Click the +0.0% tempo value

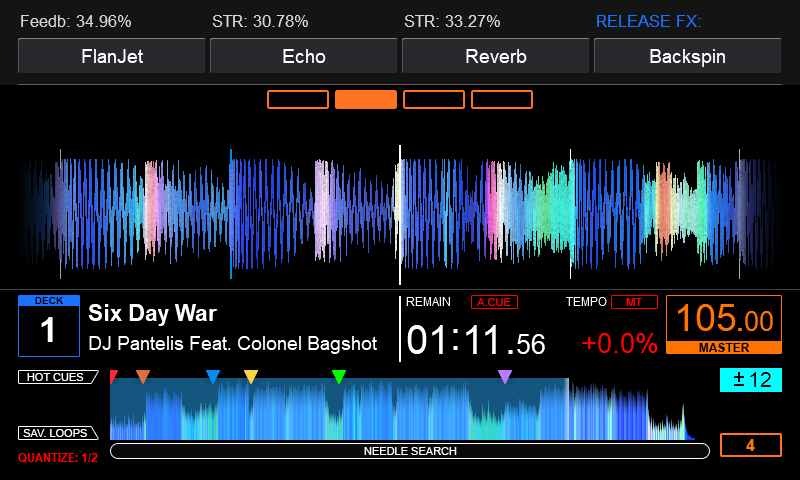(619, 343)
